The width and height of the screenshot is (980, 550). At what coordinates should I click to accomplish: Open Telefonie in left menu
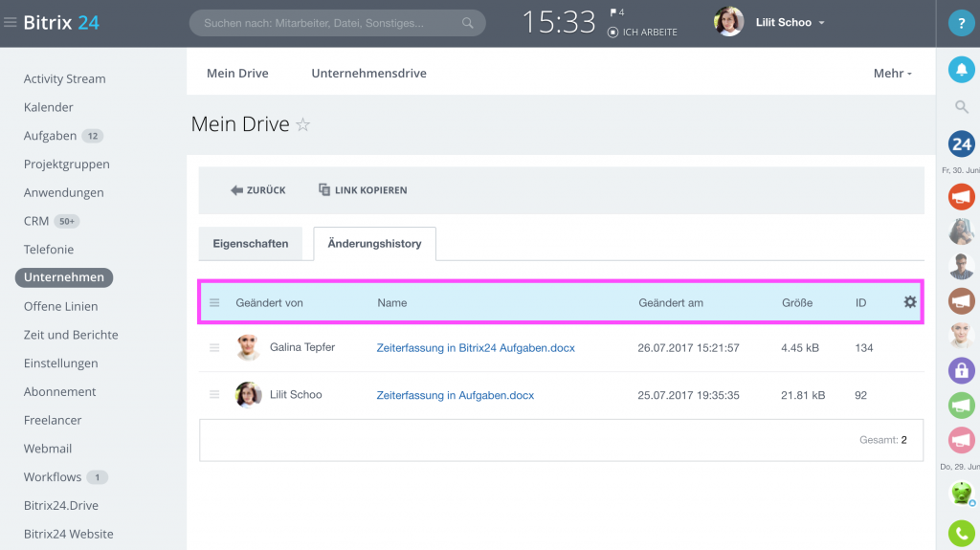(49, 250)
